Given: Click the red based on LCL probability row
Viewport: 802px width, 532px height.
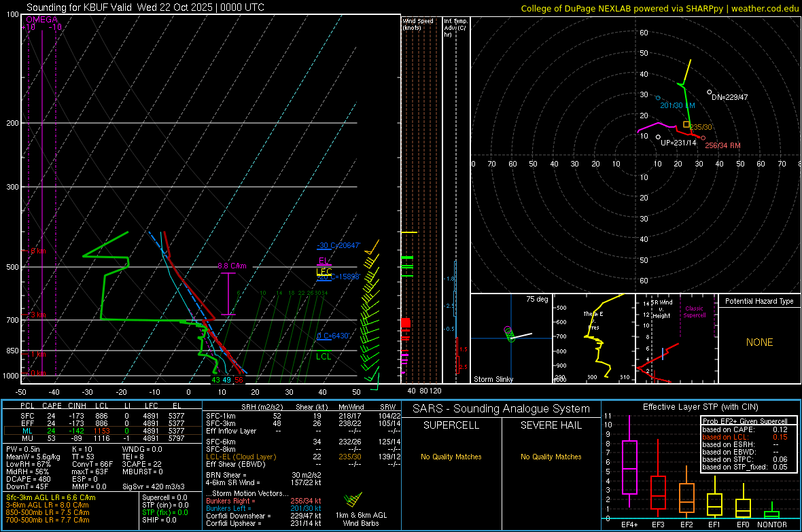Looking at the screenshot, I should pos(745,437).
